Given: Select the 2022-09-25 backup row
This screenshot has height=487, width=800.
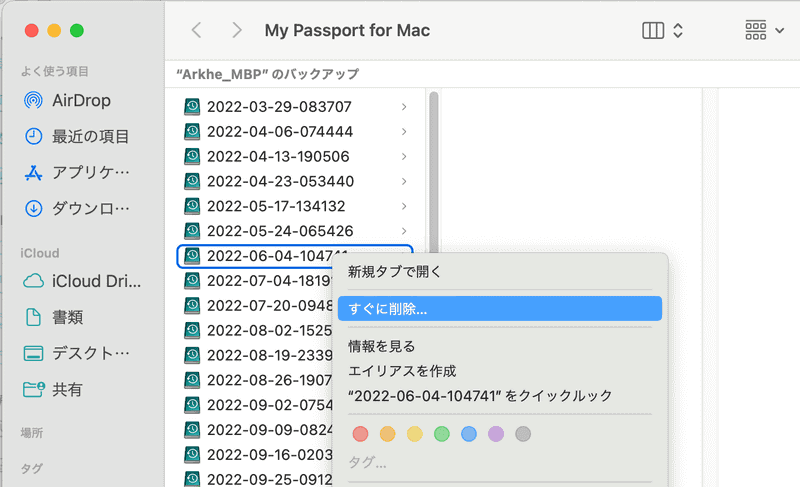Looking at the screenshot, I should pyautogui.click(x=258, y=479).
